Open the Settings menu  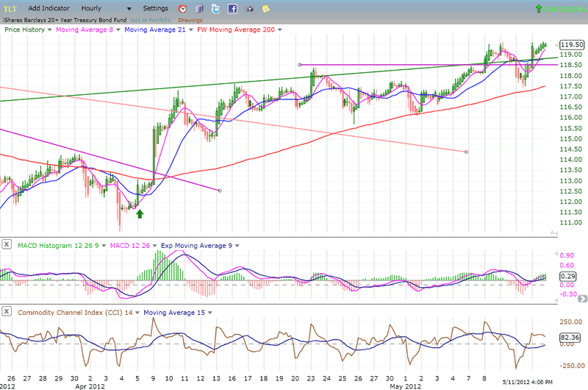(x=155, y=7)
